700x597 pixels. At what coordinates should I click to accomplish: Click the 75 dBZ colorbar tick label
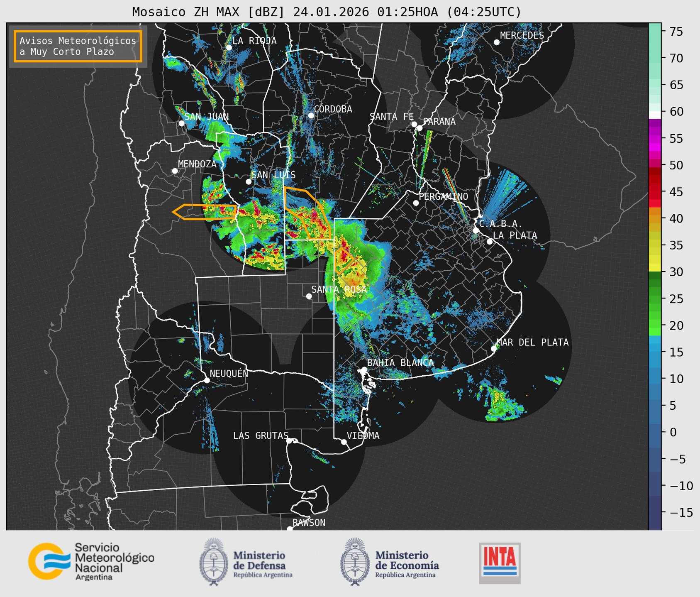point(676,32)
